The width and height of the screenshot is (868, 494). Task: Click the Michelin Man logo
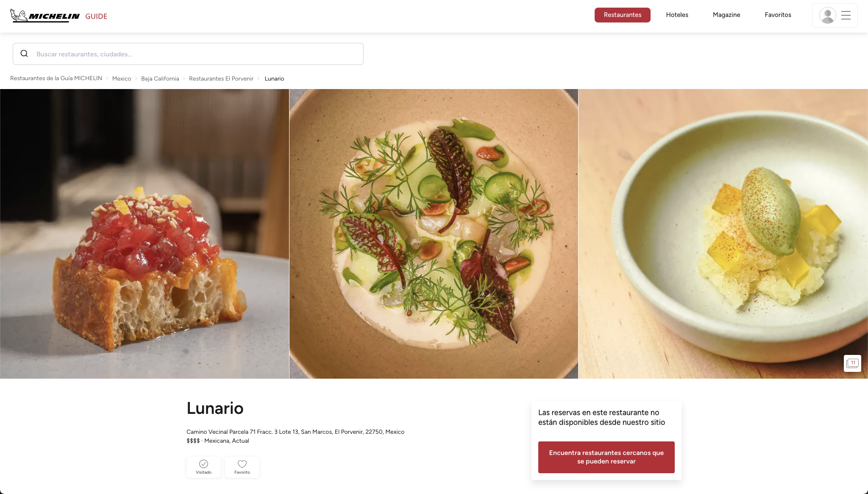(19, 15)
